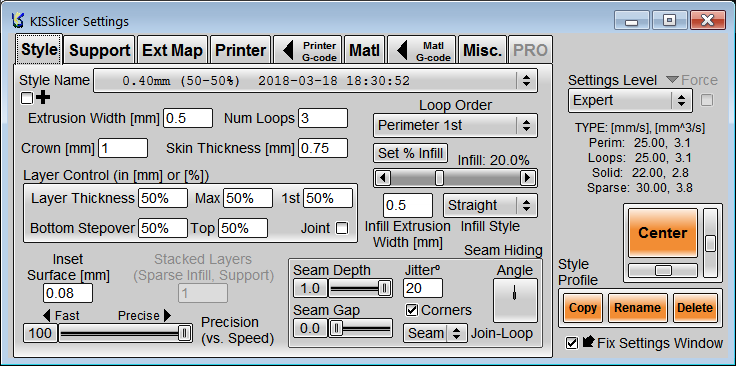This screenshot has height=366, width=736.
Task: Select the Style tab
Action: 39,49
